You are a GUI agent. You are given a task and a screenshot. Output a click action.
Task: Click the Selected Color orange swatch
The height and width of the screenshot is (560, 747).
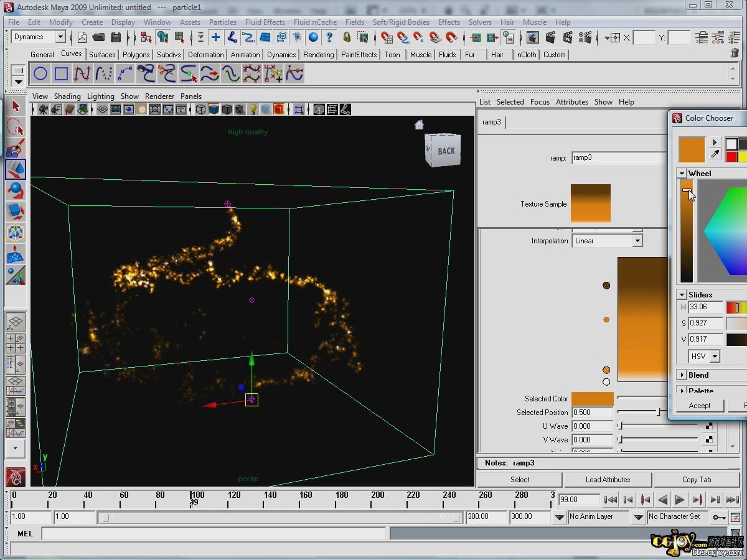pyautogui.click(x=592, y=399)
